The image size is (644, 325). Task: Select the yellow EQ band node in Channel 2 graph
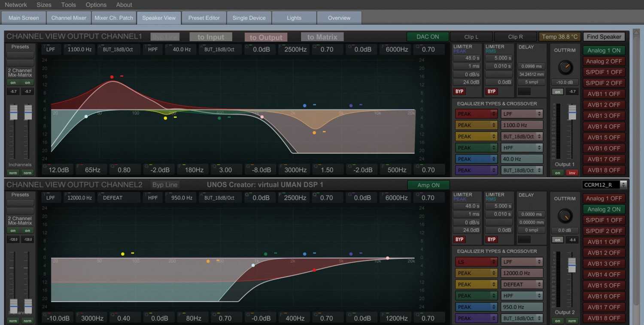click(x=123, y=254)
